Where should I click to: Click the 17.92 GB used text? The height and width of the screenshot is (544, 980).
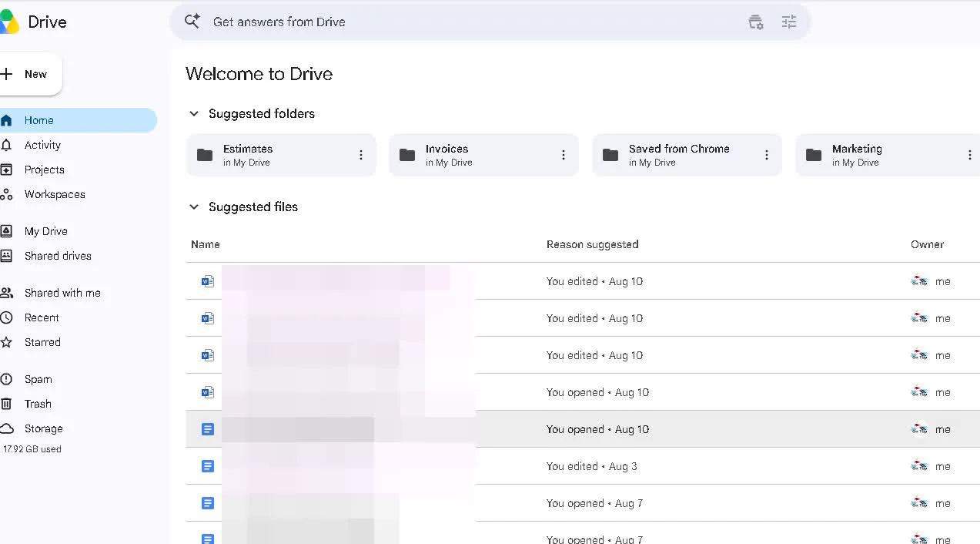[32, 449]
